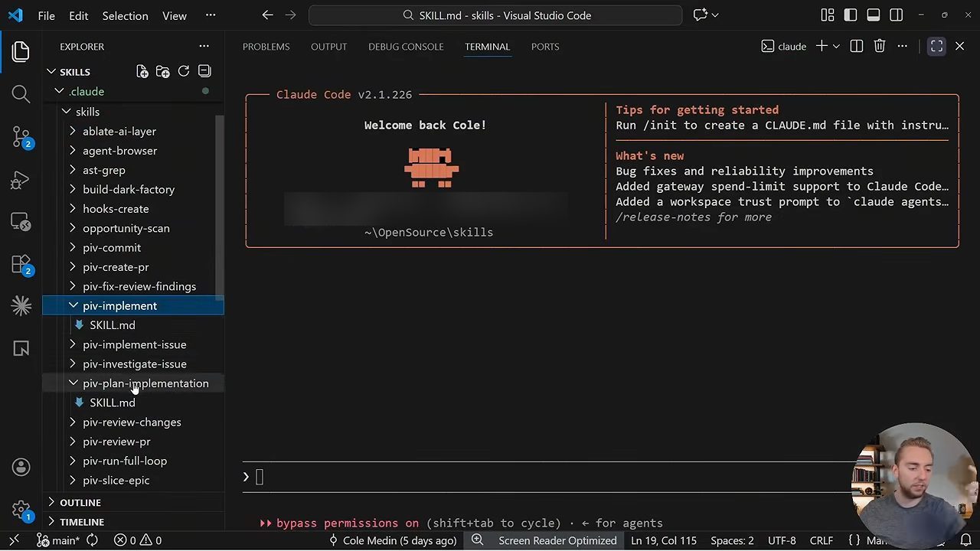The width and height of the screenshot is (980, 551).
Task: Expand the ablate-ai-layer folder
Action: [x=119, y=131]
